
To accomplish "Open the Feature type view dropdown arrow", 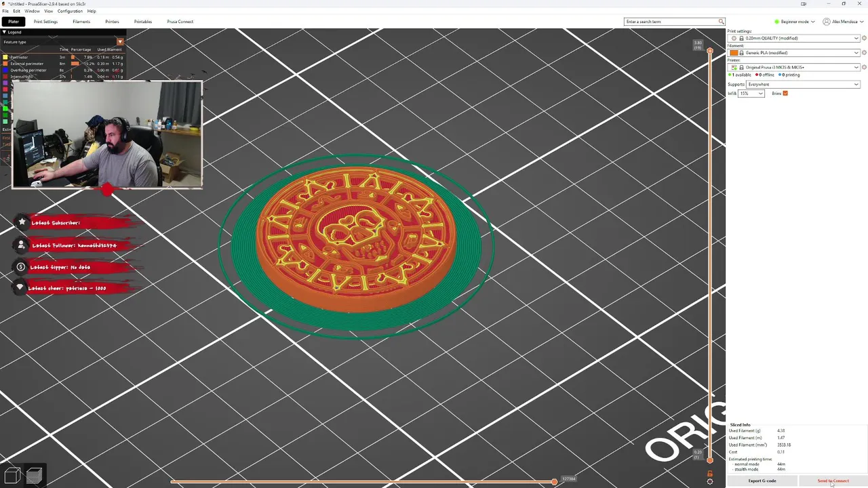I will pos(120,42).
